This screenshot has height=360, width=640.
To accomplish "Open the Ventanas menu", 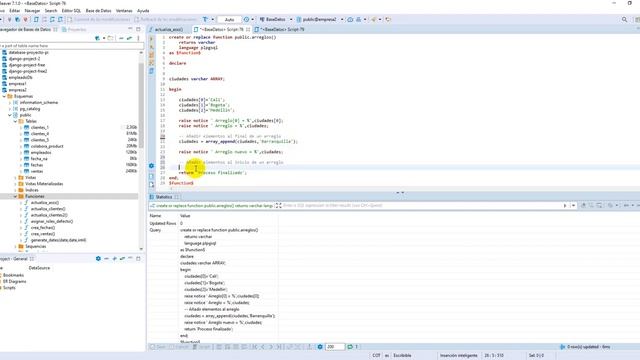I will pos(124,11).
